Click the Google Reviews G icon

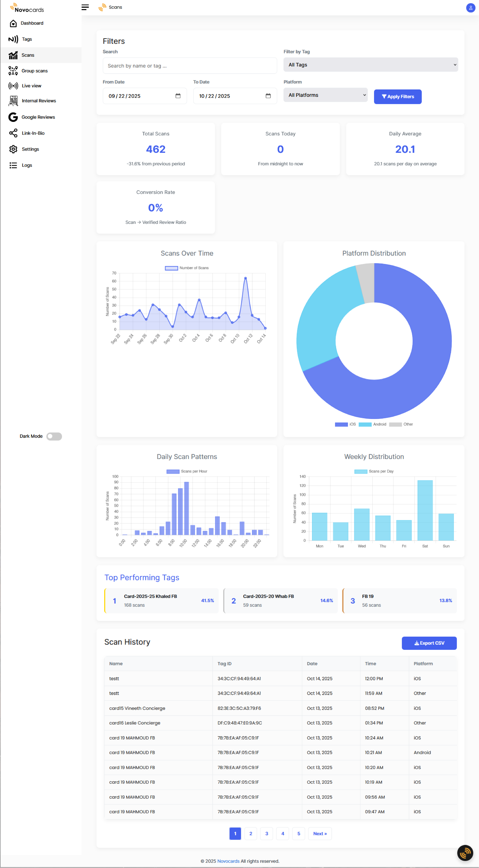(x=13, y=117)
